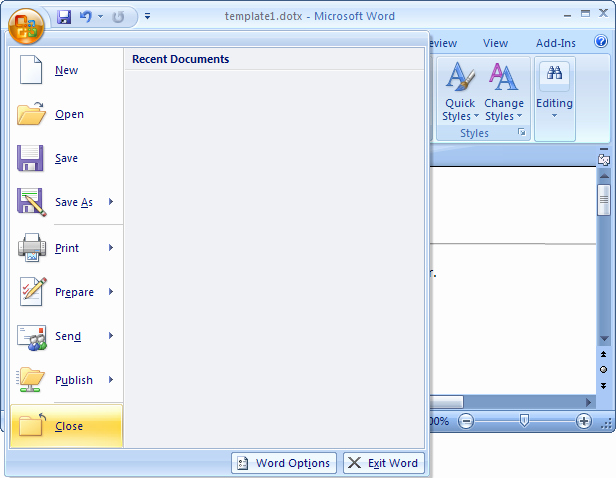Click the Prepare checklist pencil icon
The image size is (616, 478).
(33, 291)
